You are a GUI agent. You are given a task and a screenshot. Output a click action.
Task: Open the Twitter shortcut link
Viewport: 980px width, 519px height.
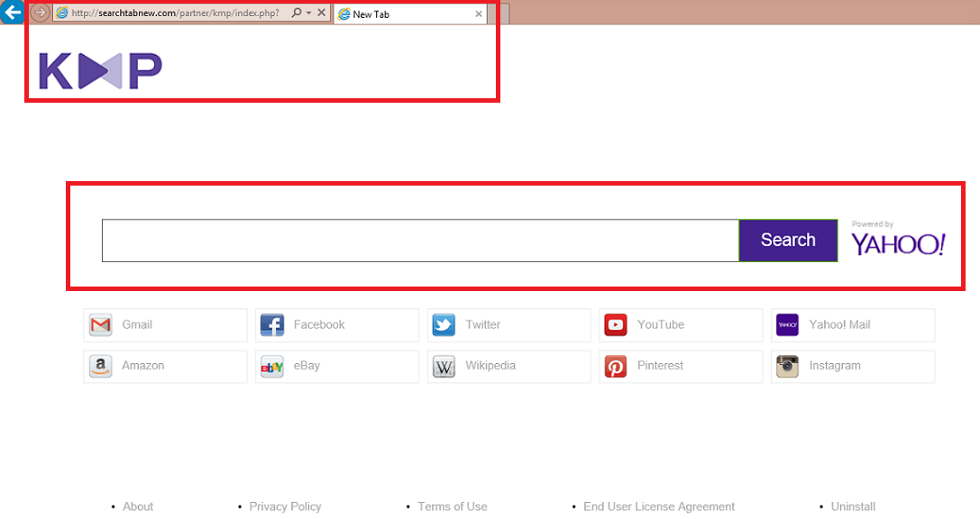tap(508, 324)
